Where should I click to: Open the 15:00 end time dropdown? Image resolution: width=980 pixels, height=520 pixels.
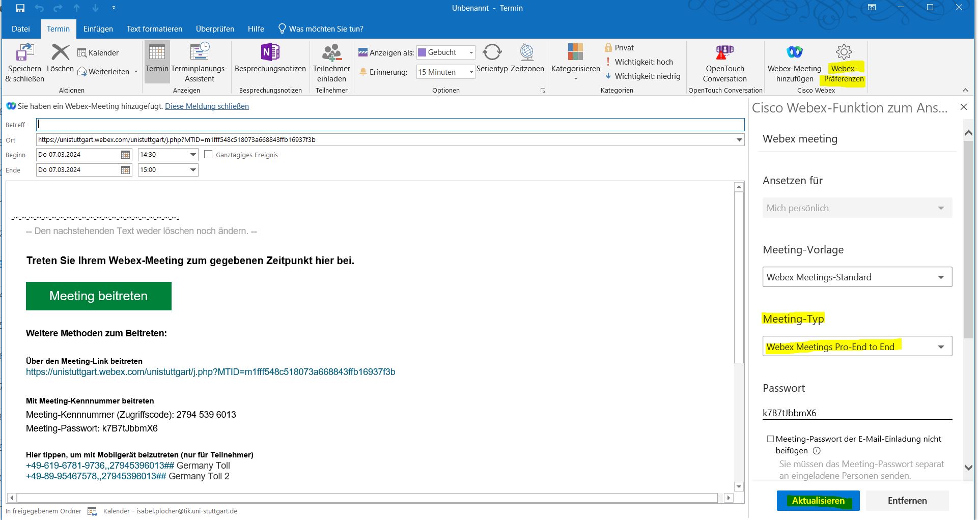click(193, 170)
